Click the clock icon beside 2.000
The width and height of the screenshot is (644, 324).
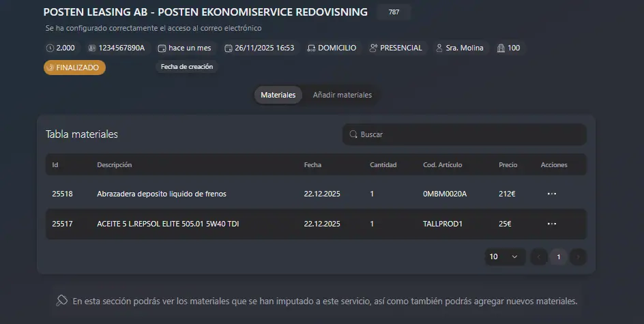coord(50,48)
